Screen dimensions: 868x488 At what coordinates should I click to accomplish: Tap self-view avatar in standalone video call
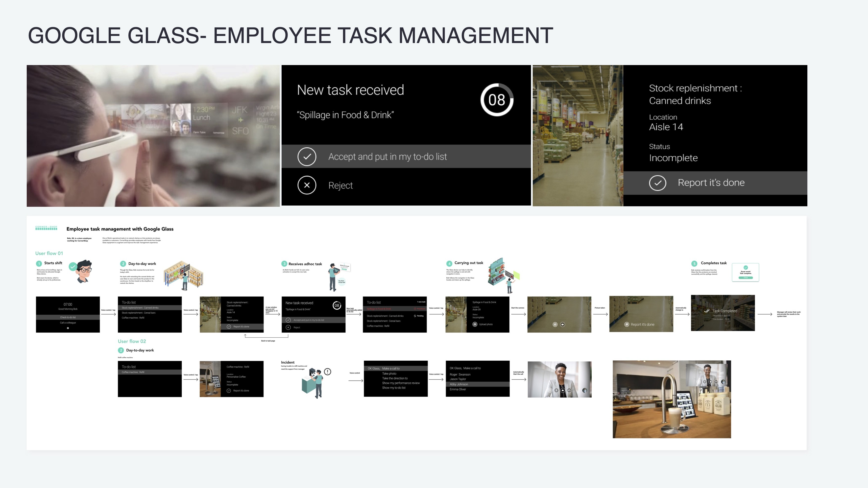[x=585, y=390]
